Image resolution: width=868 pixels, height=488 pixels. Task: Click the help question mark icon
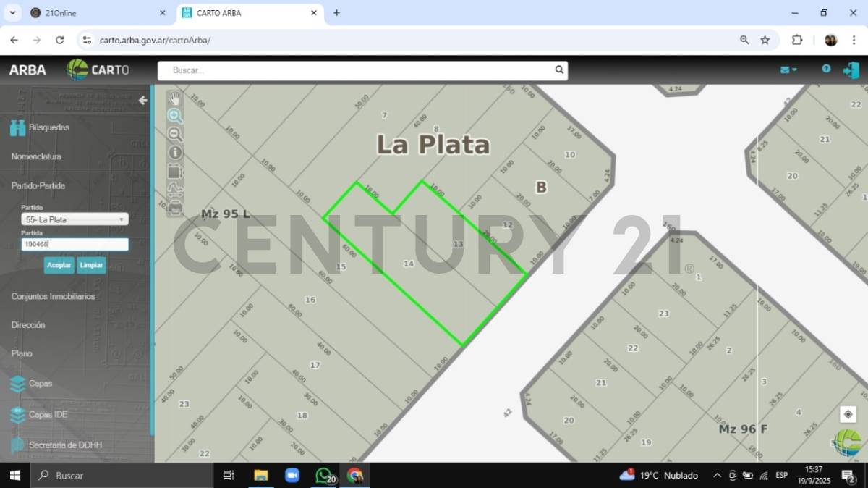pyautogui.click(x=825, y=70)
